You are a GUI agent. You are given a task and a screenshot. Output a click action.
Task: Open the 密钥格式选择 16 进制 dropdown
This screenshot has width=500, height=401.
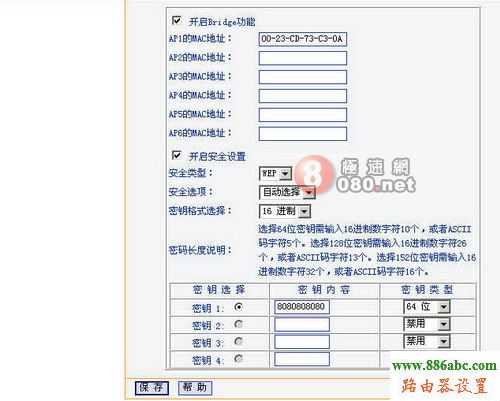[x=285, y=211]
